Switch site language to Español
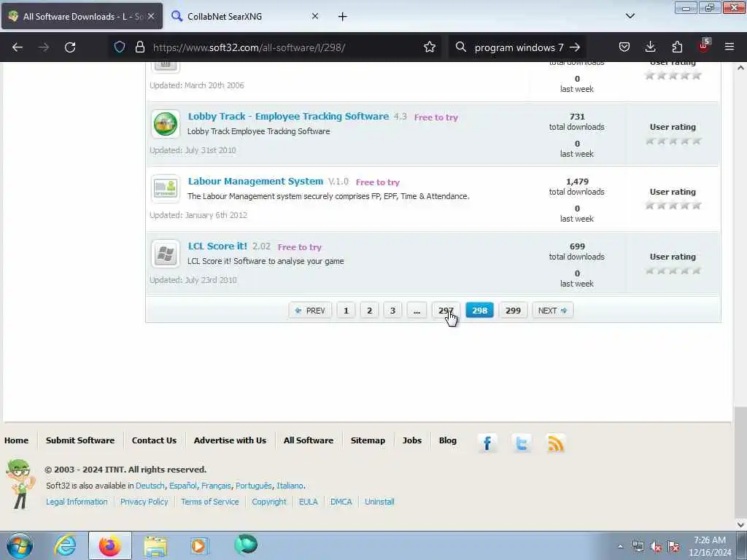Viewport: 747px width, 560px height. (x=183, y=486)
